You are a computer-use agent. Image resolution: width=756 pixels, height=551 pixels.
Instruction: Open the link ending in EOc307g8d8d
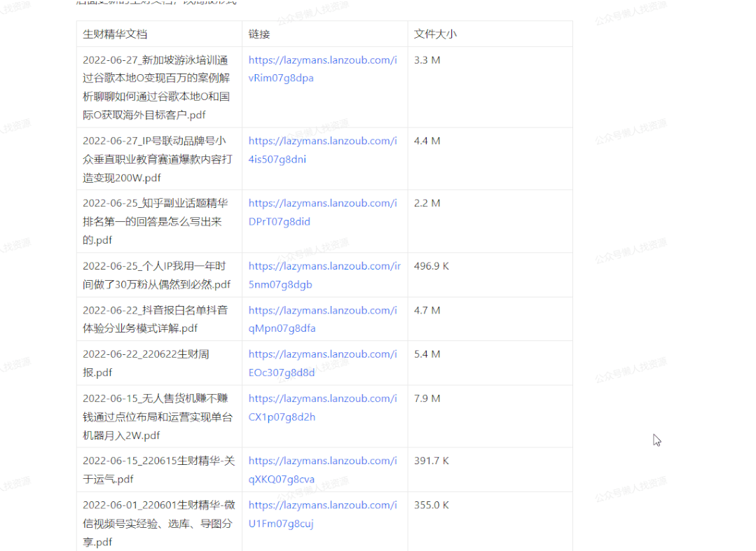(322, 363)
